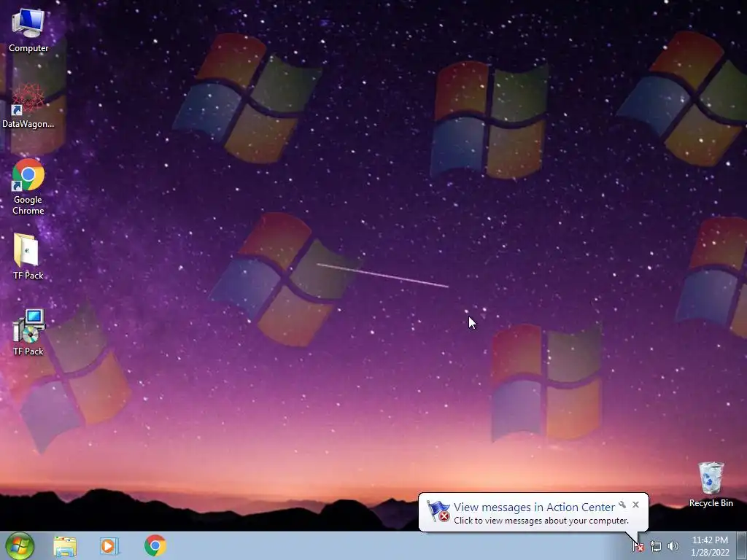Select the TF Pack folder icon

(x=28, y=256)
